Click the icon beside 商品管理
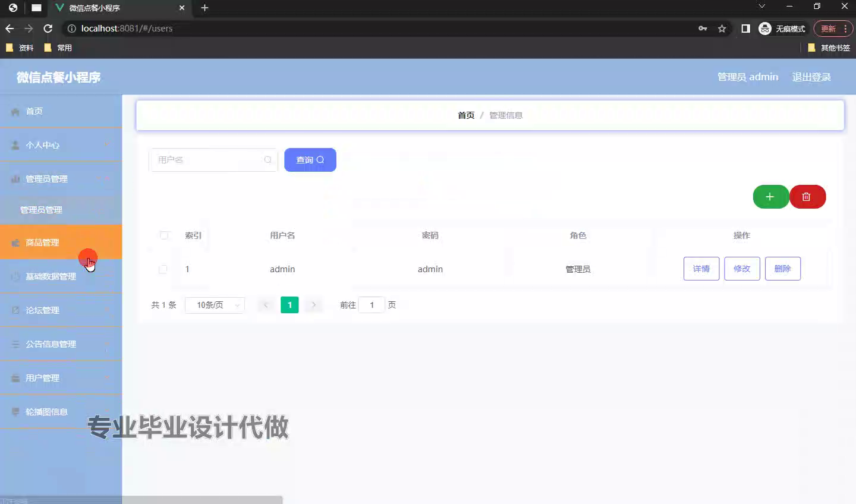Viewport: 856px width, 504px height. pyautogui.click(x=15, y=242)
